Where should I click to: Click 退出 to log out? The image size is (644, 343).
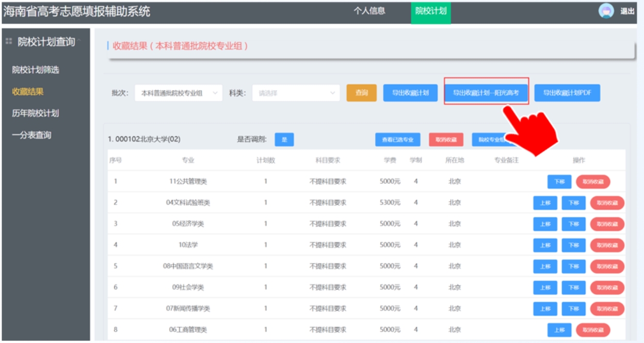click(627, 11)
